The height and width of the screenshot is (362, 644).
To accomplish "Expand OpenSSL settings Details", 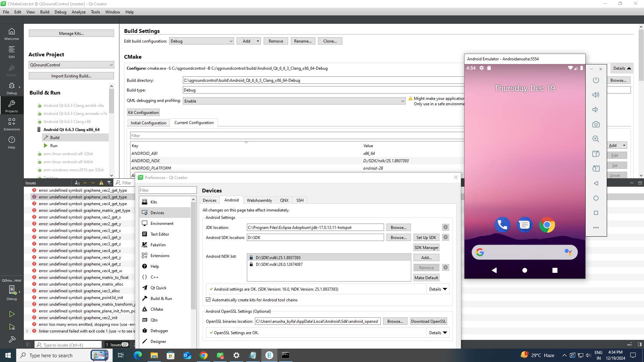I will click(438, 333).
